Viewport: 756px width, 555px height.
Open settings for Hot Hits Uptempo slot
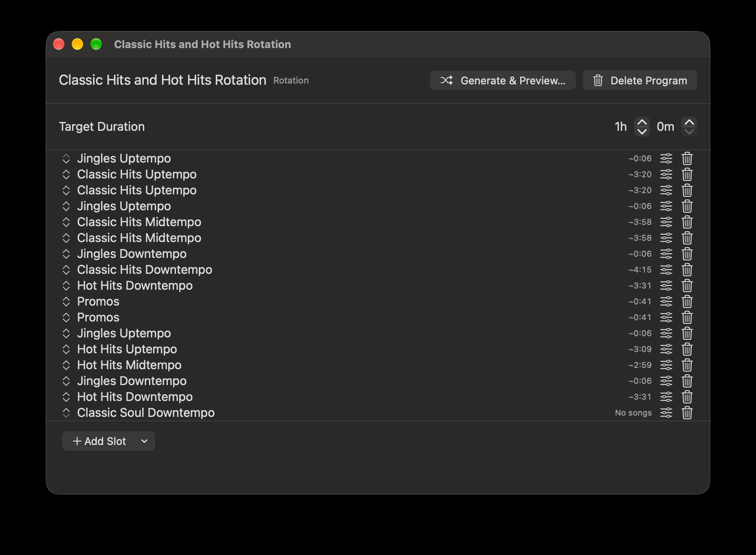click(x=666, y=349)
